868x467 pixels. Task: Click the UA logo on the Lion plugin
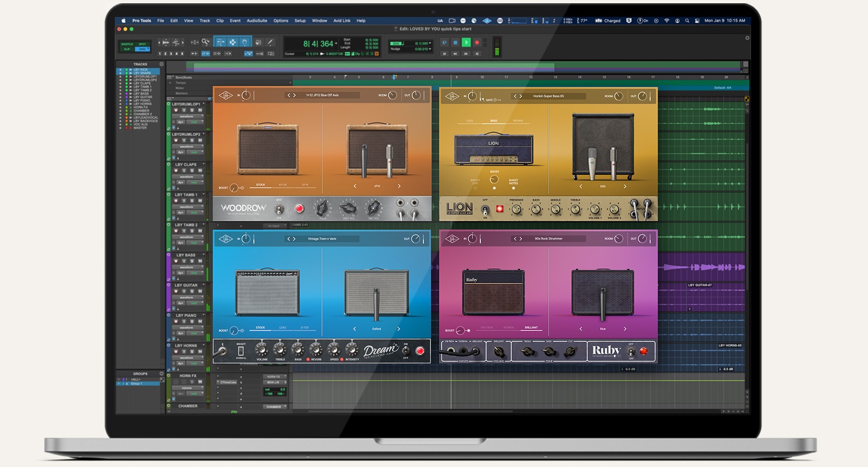pos(452,96)
